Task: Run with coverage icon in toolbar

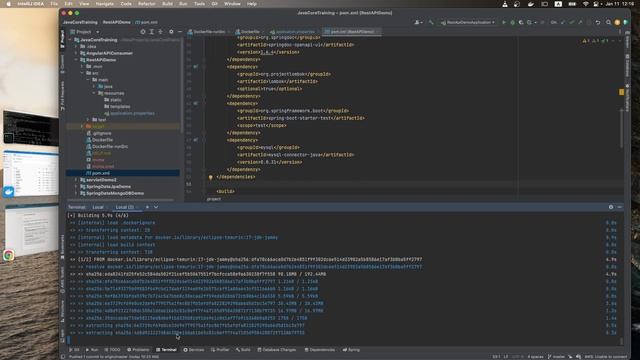Action: click(x=521, y=22)
